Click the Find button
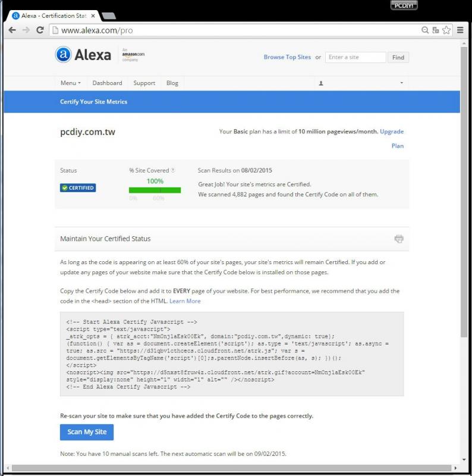Screen dimensions: 472x476 (x=398, y=57)
